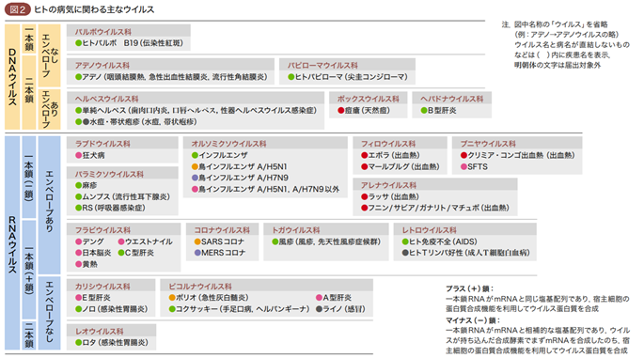
Task: Select the 風疹 (風疹, 先天性風疹症候群) entry
Action: (326, 241)
